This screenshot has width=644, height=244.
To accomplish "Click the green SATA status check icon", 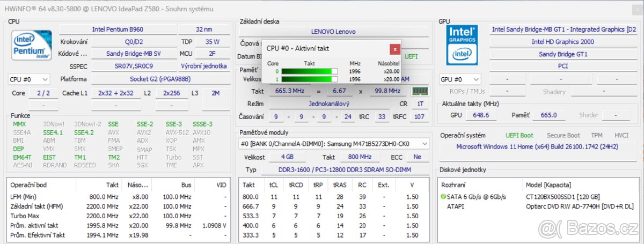I will (x=443, y=197).
